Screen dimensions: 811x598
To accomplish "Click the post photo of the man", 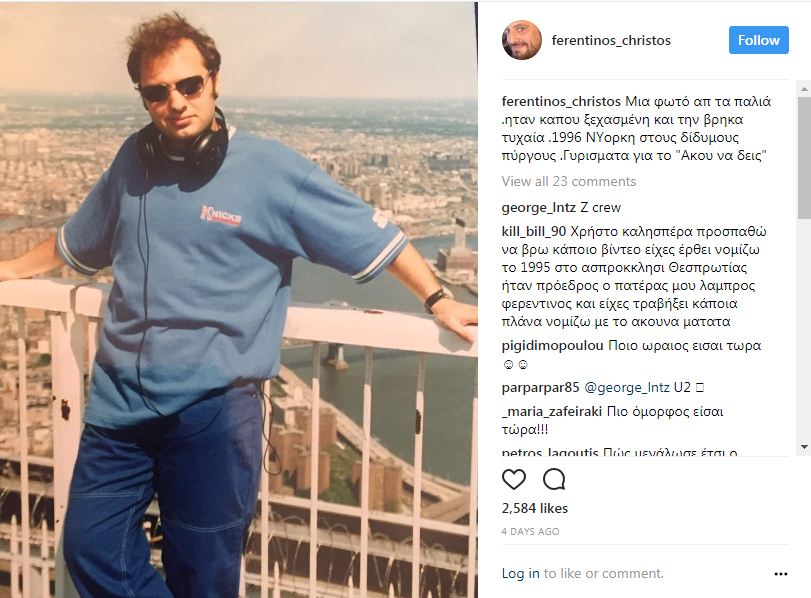I will (x=238, y=300).
